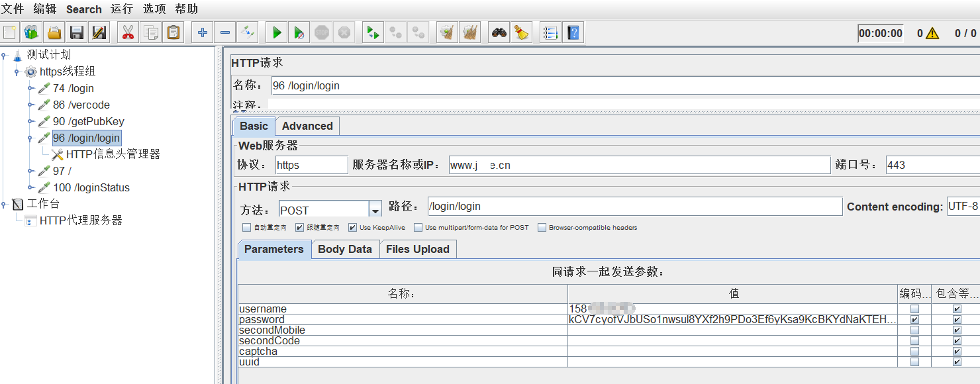Screen dimensions: 980x384
Task: Collapse the 测试计划 tree node
Action: [x=4, y=55]
